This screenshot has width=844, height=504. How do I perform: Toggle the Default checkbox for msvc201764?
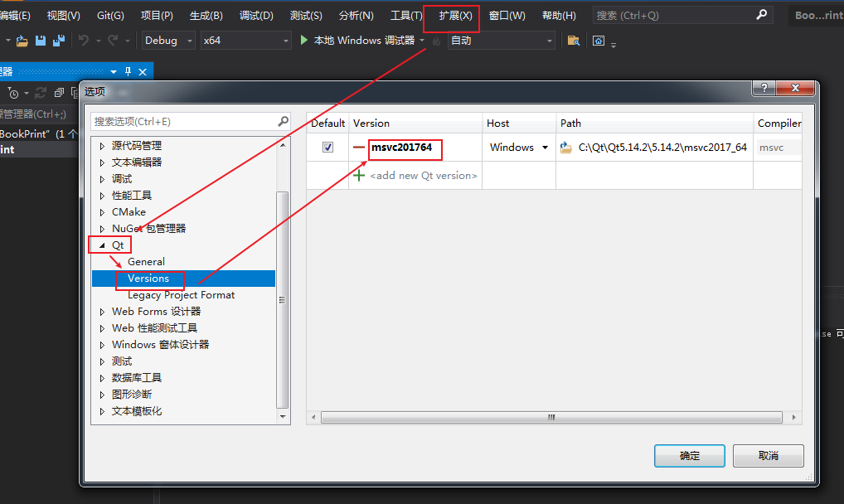coord(327,147)
